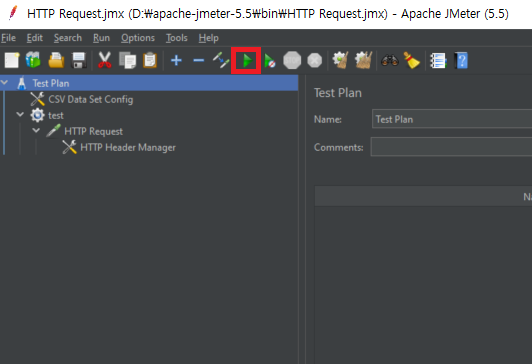Open the Options menu
This screenshot has height=364, width=532.
(x=138, y=38)
